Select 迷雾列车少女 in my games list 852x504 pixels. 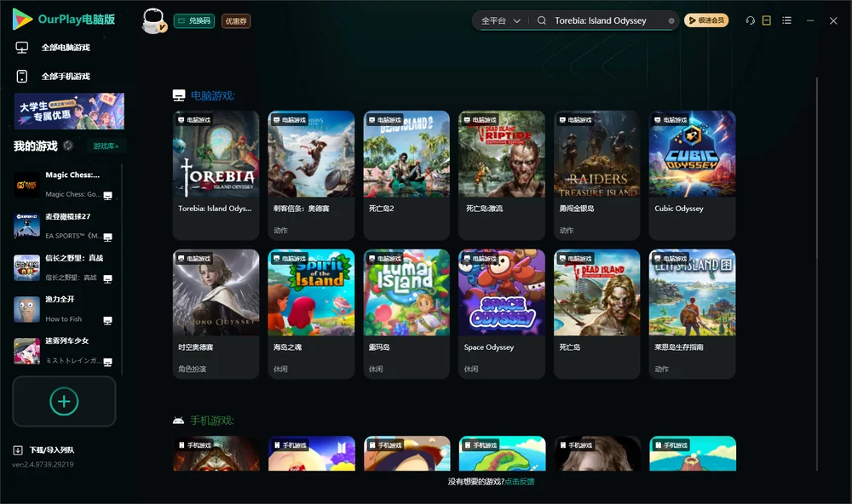click(64, 351)
